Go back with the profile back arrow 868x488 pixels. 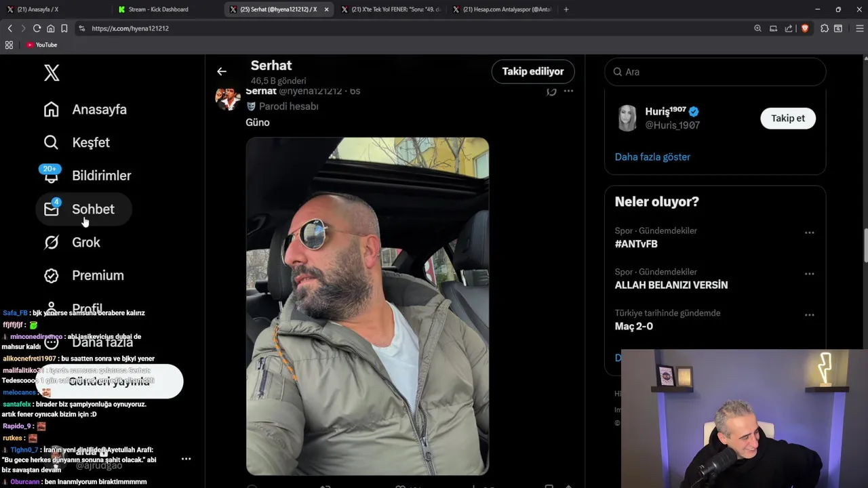222,71
